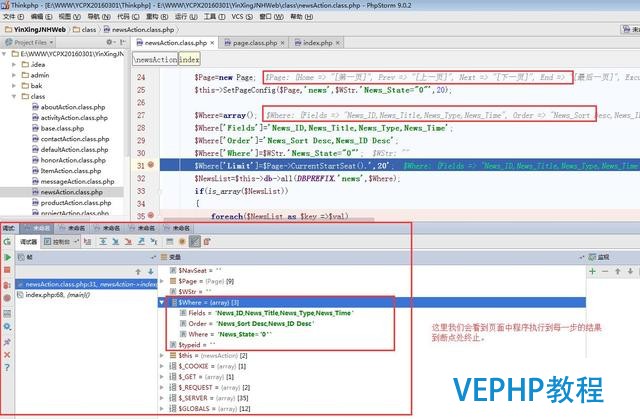
Task: Click the index method crumb above editor
Action: tap(189, 60)
